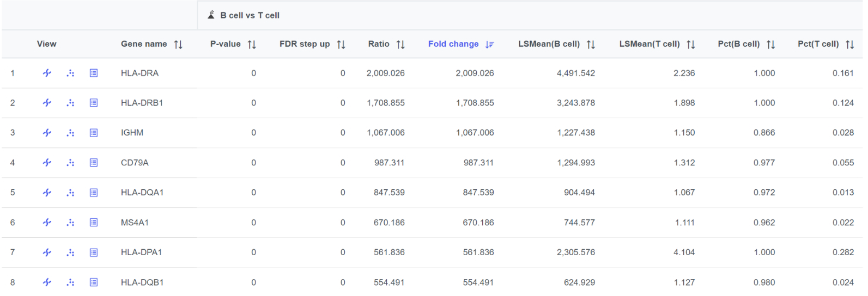Open scatter plot icon for HLA-DRB1 row
Screen dimensions: 868x296
tap(70, 103)
